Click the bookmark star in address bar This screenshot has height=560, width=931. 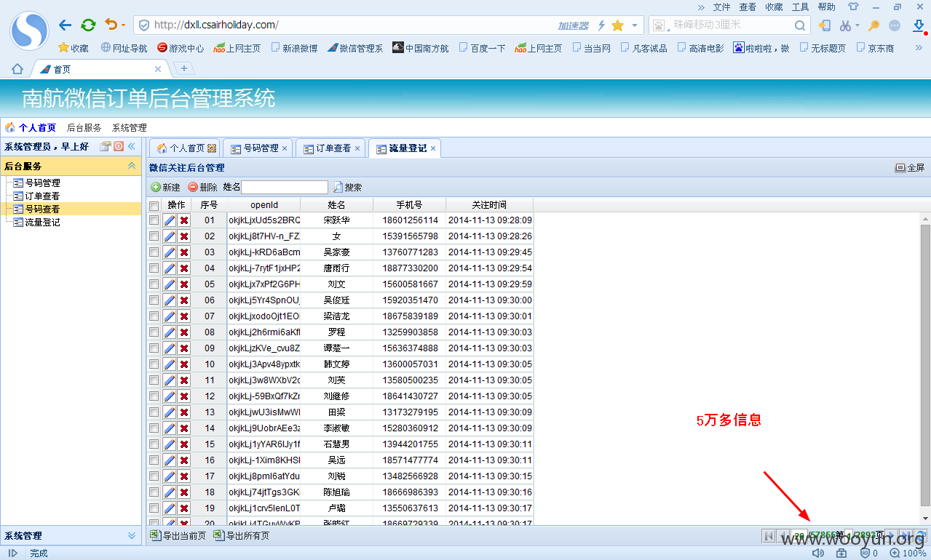point(617,25)
